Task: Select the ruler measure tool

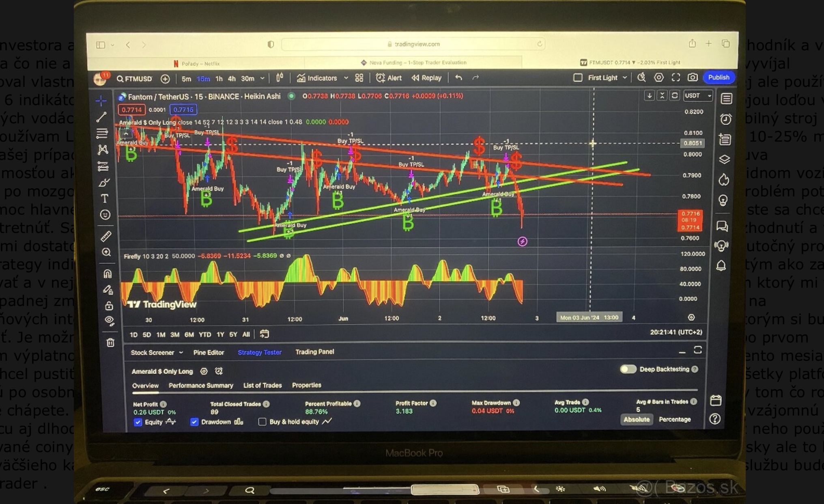Action: [x=106, y=236]
